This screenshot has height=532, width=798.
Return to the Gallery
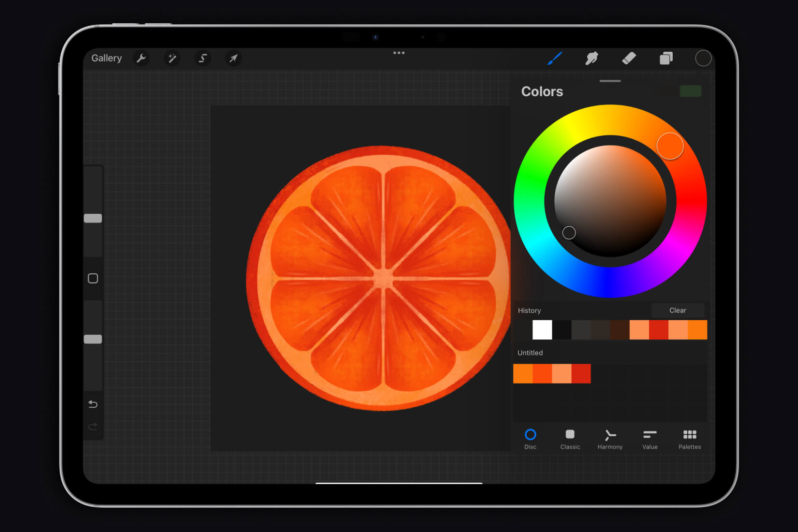pyautogui.click(x=106, y=58)
